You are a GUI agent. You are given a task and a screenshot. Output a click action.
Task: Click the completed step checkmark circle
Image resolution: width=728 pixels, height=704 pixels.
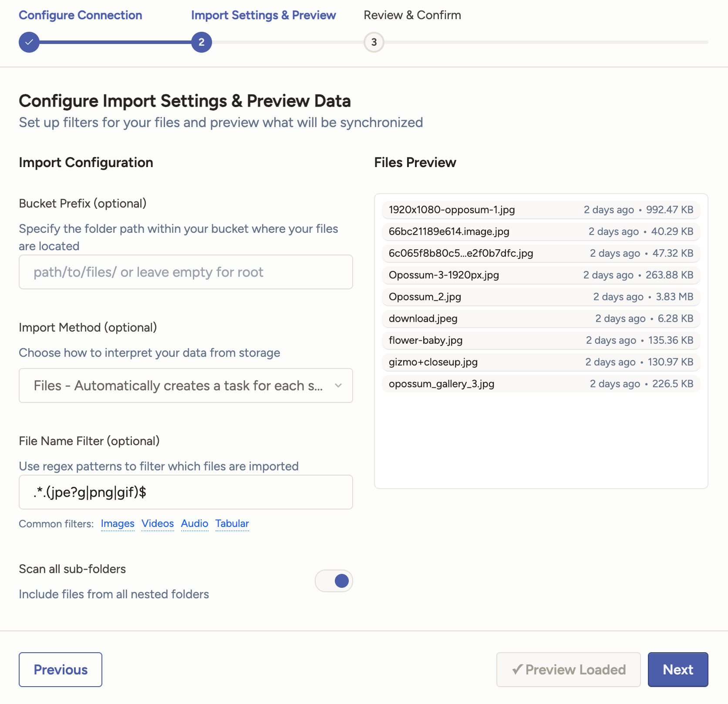[x=29, y=42]
